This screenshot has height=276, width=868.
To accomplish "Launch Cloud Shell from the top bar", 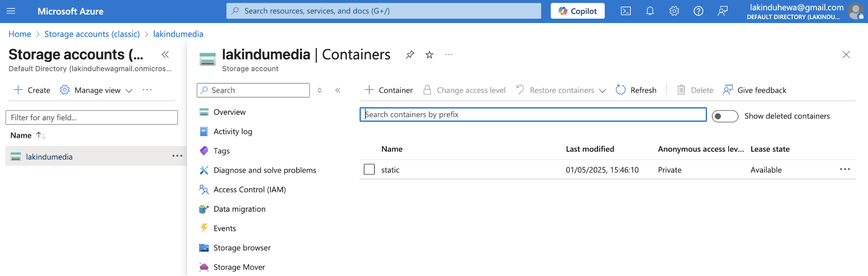I will click(x=626, y=11).
